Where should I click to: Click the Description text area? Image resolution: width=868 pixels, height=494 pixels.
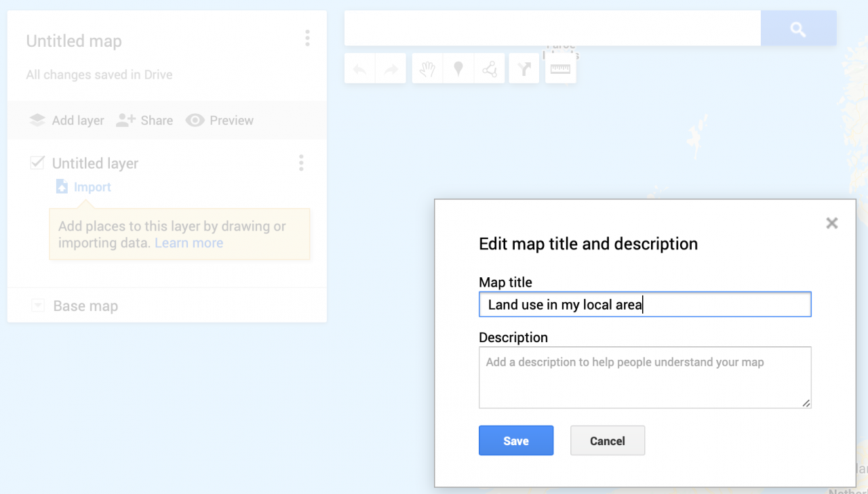pyautogui.click(x=644, y=377)
